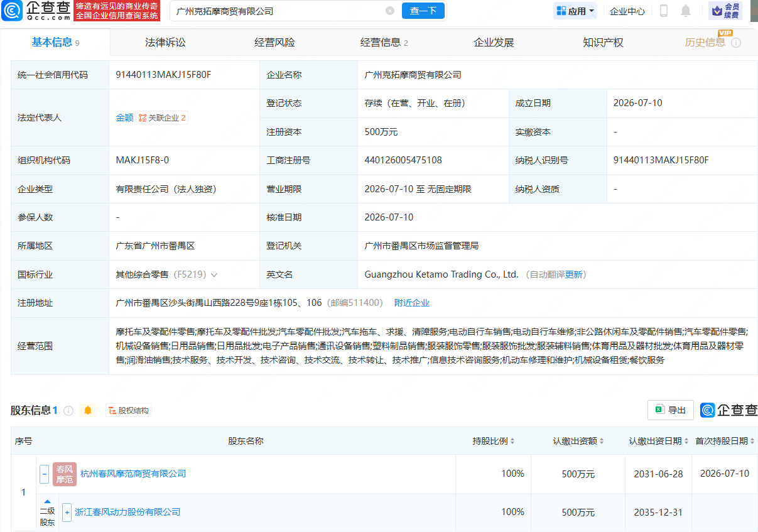Switch to 基本信息 tab
This screenshot has width=758, height=532.
point(55,42)
